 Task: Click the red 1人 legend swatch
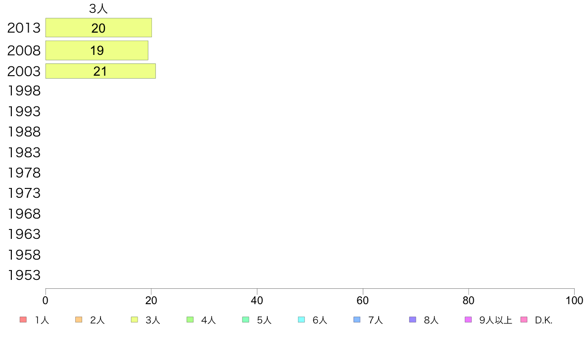click(23, 319)
